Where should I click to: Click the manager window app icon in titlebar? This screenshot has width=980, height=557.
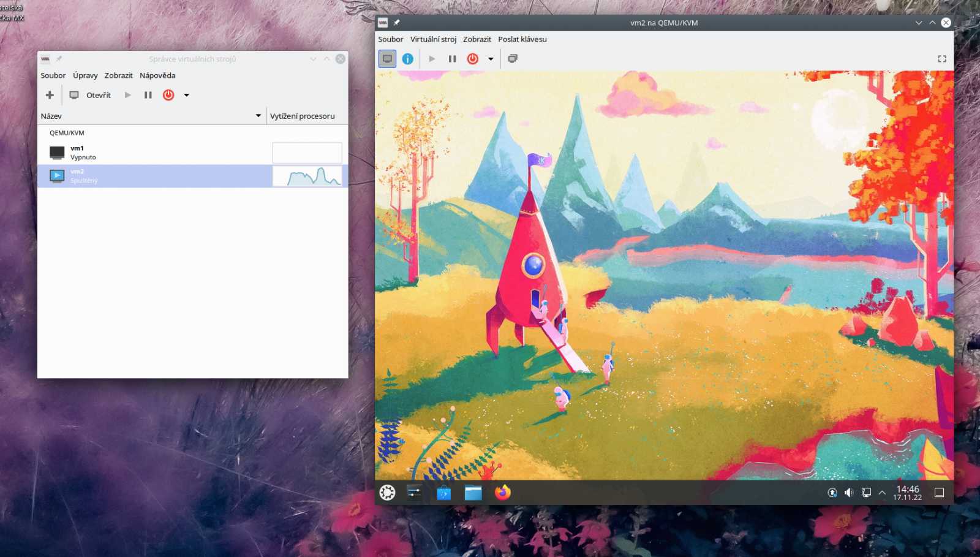pos(45,59)
